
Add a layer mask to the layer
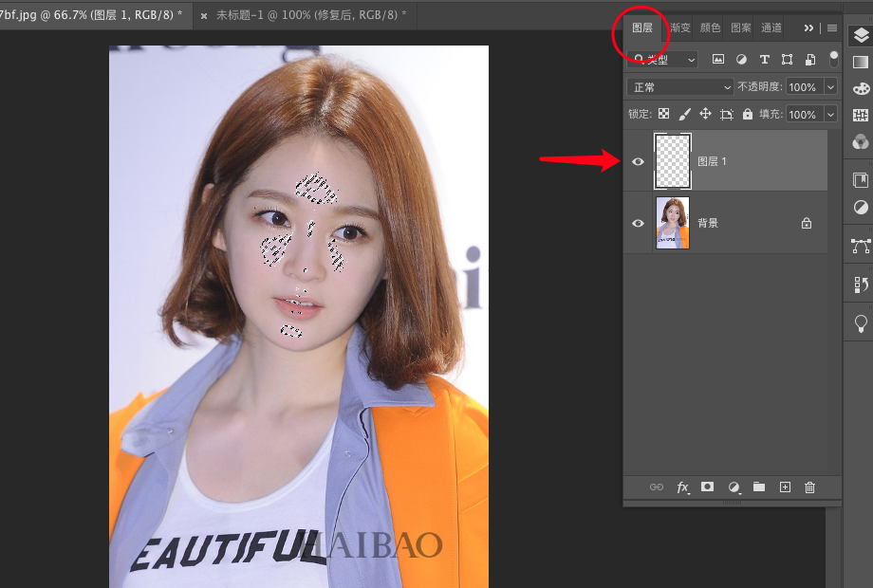click(707, 487)
